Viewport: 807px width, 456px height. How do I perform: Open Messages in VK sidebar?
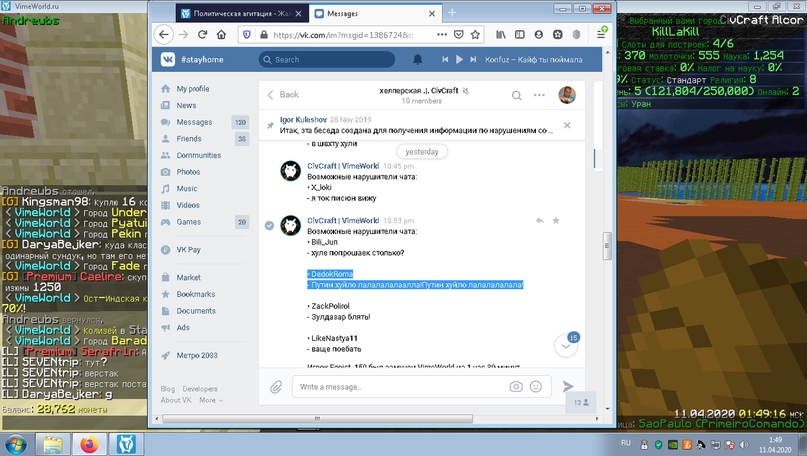[x=194, y=122]
